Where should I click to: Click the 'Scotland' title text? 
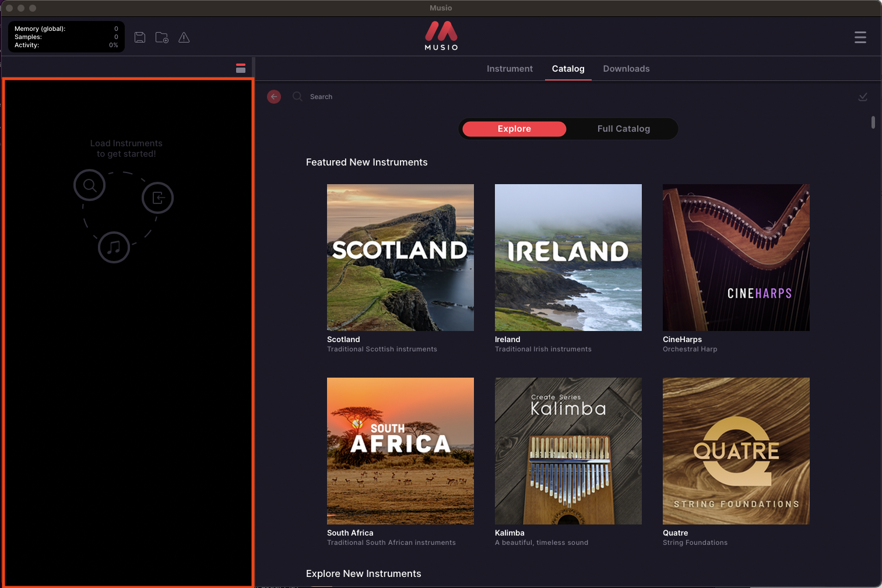tap(343, 339)
